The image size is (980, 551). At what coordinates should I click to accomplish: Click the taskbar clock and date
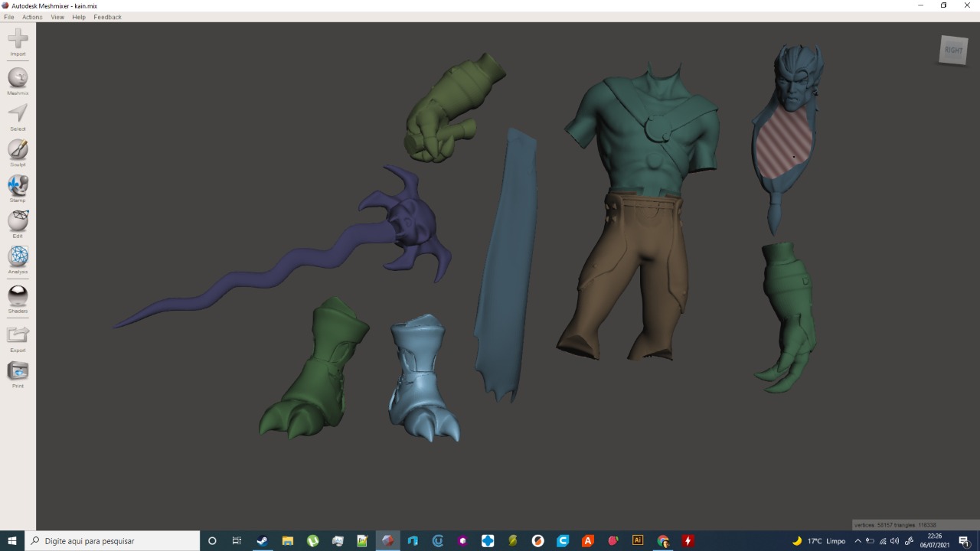934,541
